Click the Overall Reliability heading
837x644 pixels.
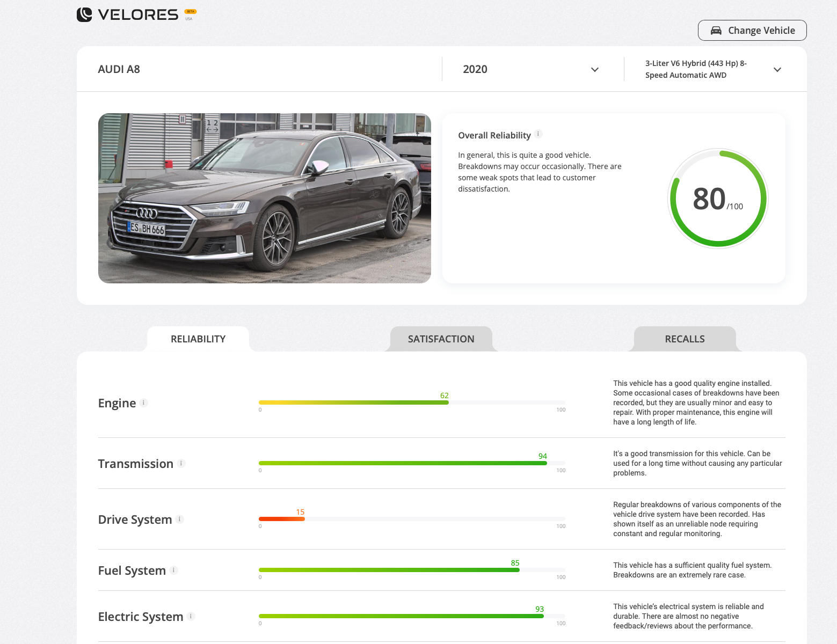494,135
